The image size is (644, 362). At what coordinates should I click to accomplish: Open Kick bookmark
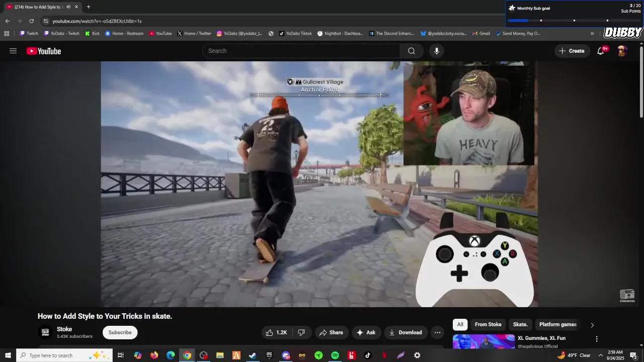pyautogui.click(x=92, y=34)
